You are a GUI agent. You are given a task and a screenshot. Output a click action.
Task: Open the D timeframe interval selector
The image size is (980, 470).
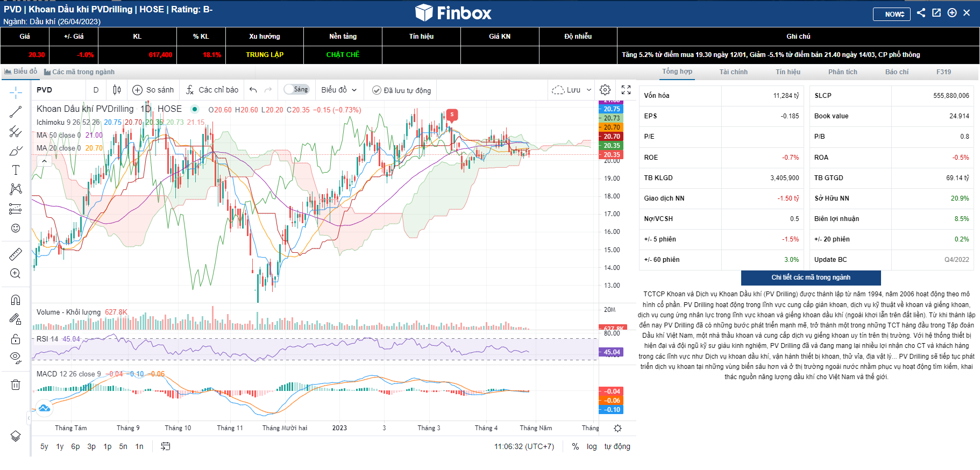(96, 90)
